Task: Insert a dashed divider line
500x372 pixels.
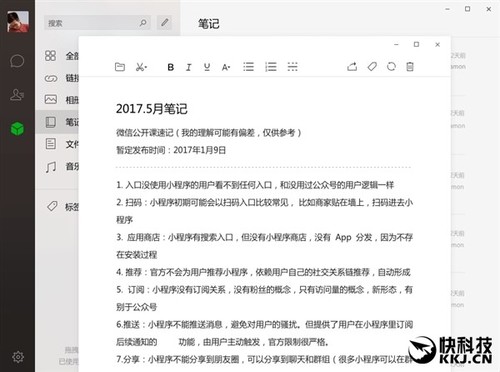Action: coord(292,67)
